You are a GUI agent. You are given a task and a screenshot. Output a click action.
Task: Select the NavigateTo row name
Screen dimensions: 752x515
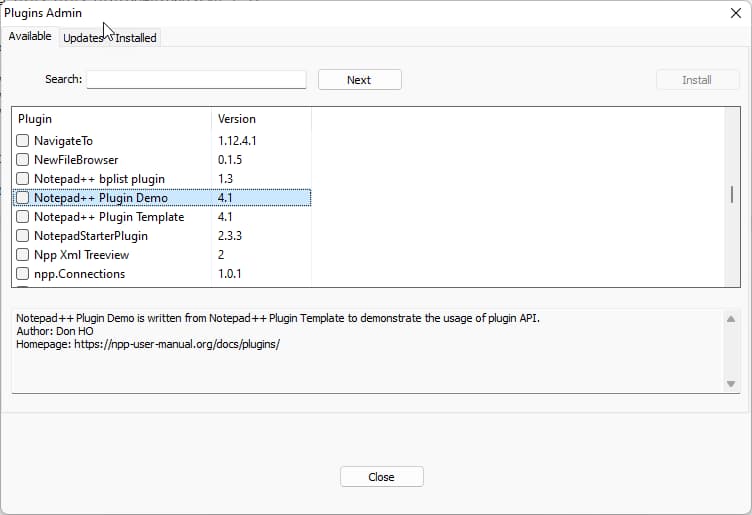coord(63,140)
